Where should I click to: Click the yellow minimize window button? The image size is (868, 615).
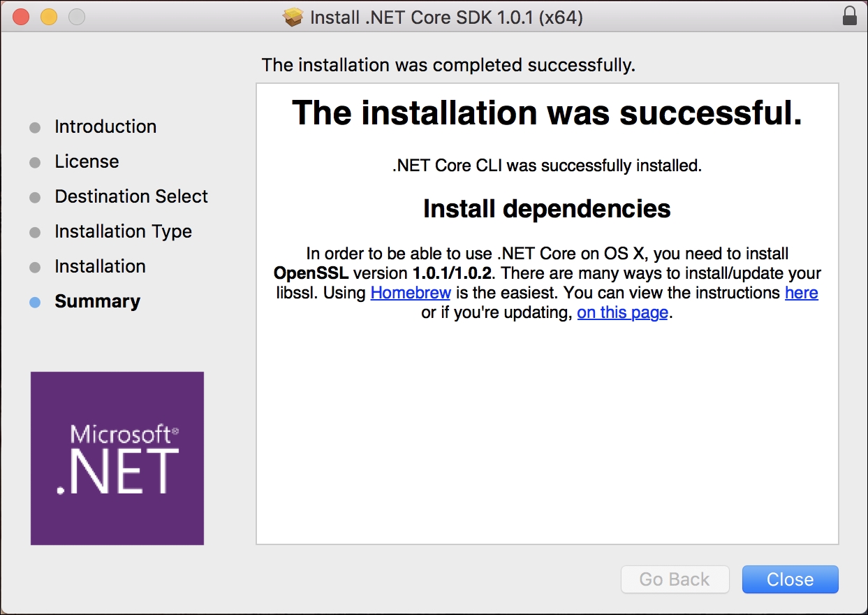pos(49,17)
